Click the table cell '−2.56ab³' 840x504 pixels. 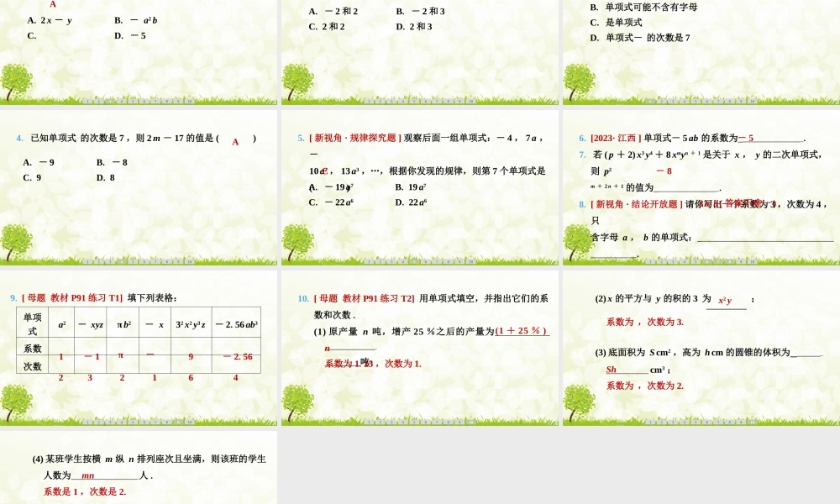click(x=236, y=324)
